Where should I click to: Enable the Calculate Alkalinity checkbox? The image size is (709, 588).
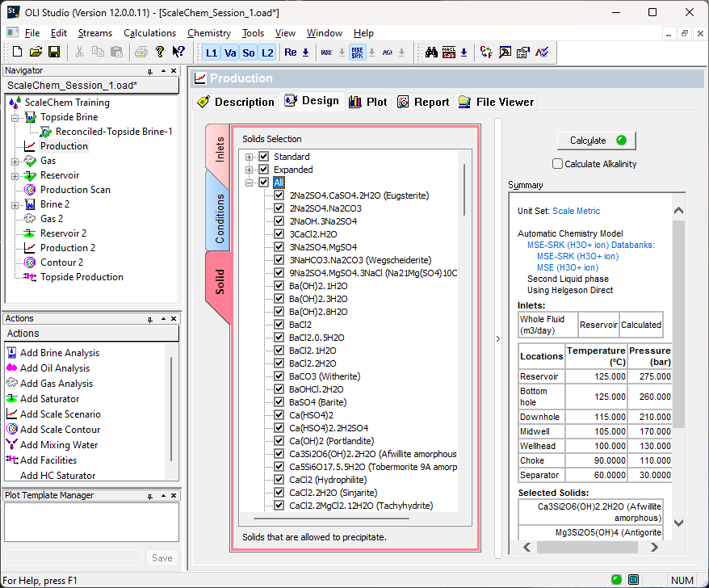[558, 164]
